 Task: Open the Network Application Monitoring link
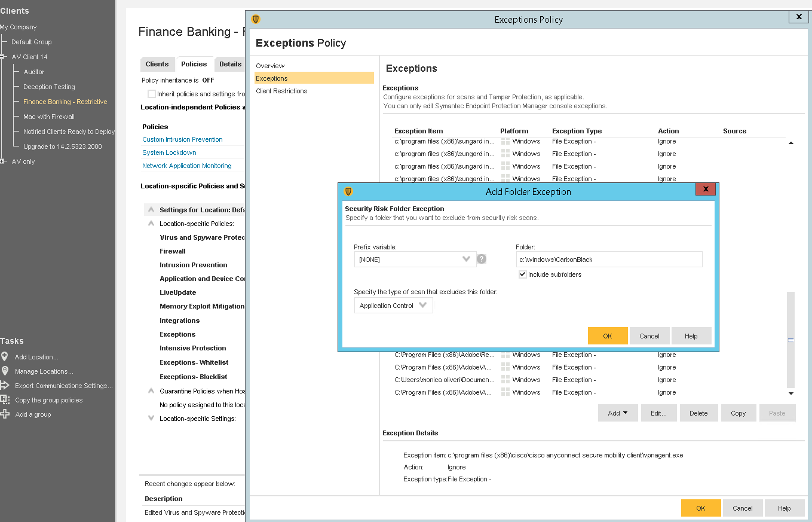[187, 166]
